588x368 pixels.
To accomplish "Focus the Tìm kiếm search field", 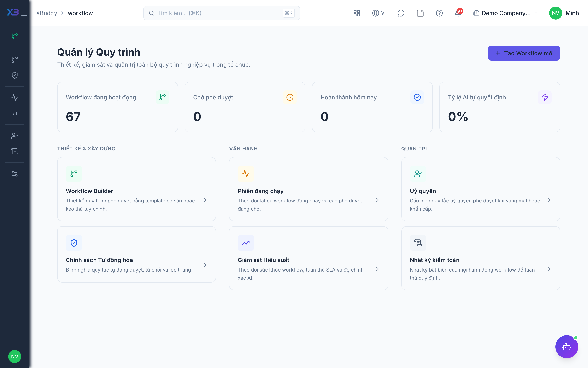I will point(222,13).
